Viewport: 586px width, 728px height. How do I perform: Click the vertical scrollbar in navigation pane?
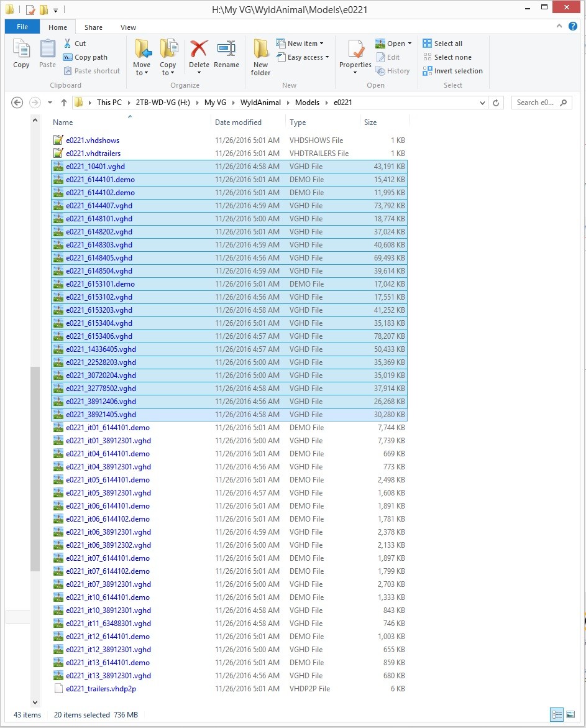click(35, 466)
